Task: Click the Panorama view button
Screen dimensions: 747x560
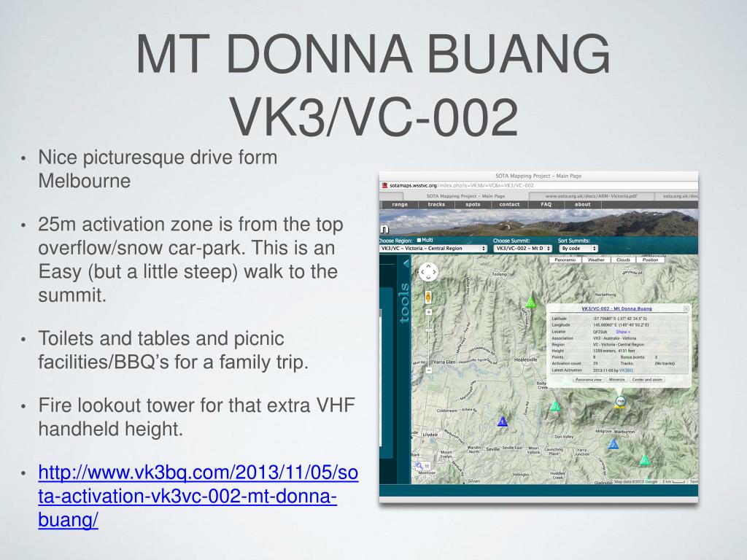Action: pyautogui.click(x=589, y=379)
